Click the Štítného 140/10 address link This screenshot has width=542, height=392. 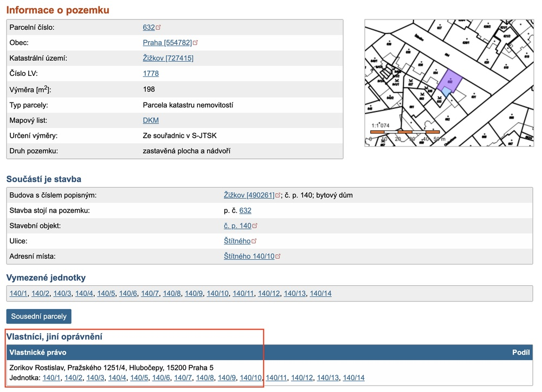(x=249, y=256)
